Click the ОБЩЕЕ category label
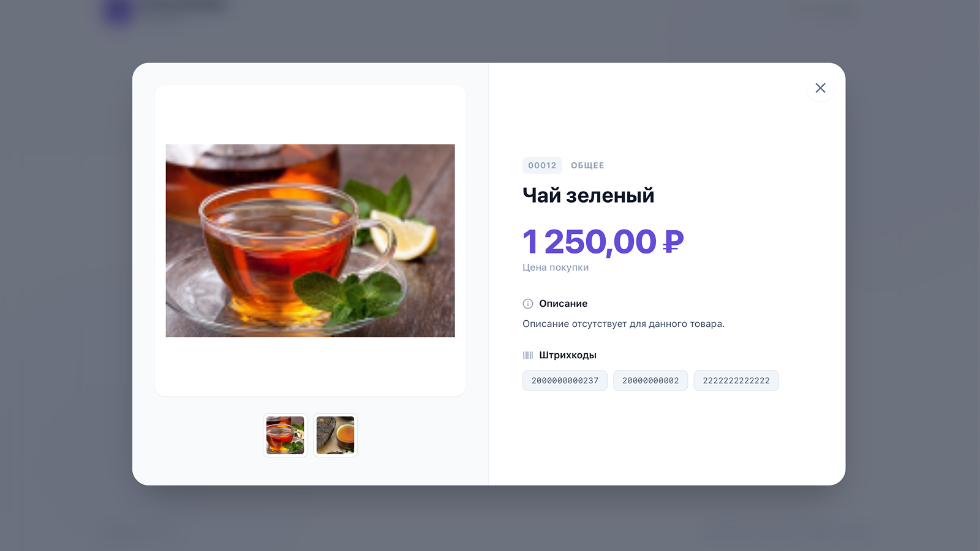The width and height of the screenshot is (980, 551). tap(587, 165)
